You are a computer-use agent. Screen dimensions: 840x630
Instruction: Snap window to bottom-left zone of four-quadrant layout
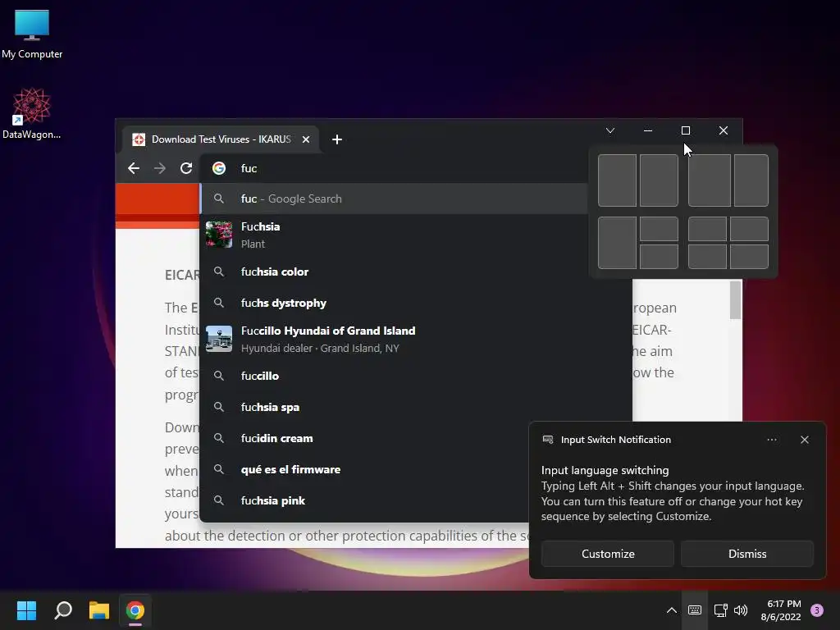(x=707, y=257)
